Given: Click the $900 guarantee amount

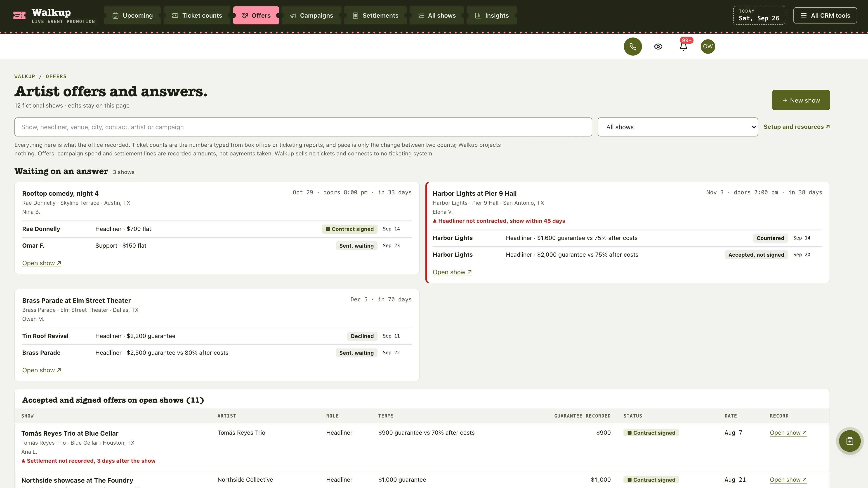Looking at the screenshot, I should [x=603, y=433].
